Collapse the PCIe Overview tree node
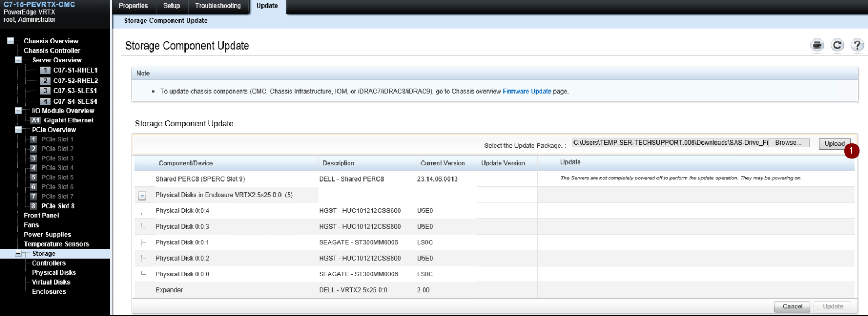868x316 pixels. pos(18,130)
